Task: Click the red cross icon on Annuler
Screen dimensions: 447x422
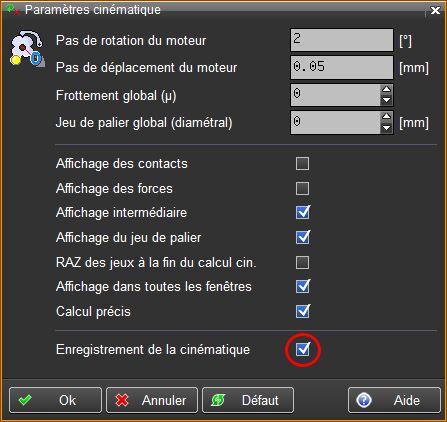Action: pyautogui.click(x=122, y=400)
